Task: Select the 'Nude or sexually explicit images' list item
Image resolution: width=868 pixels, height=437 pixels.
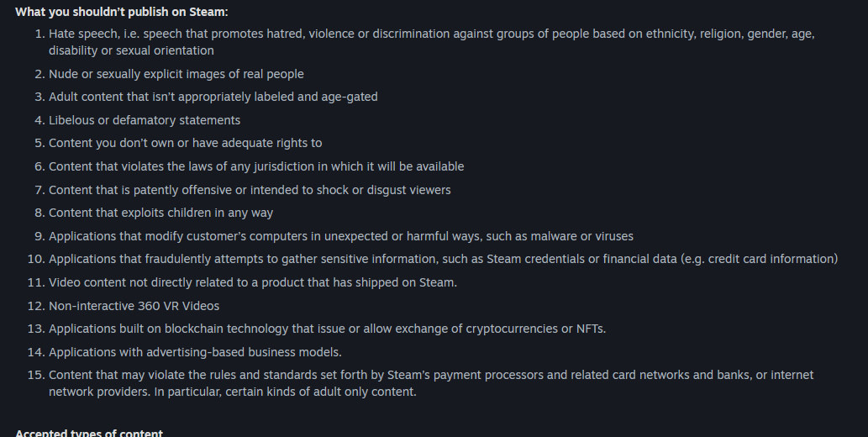Action: point(176,74)
